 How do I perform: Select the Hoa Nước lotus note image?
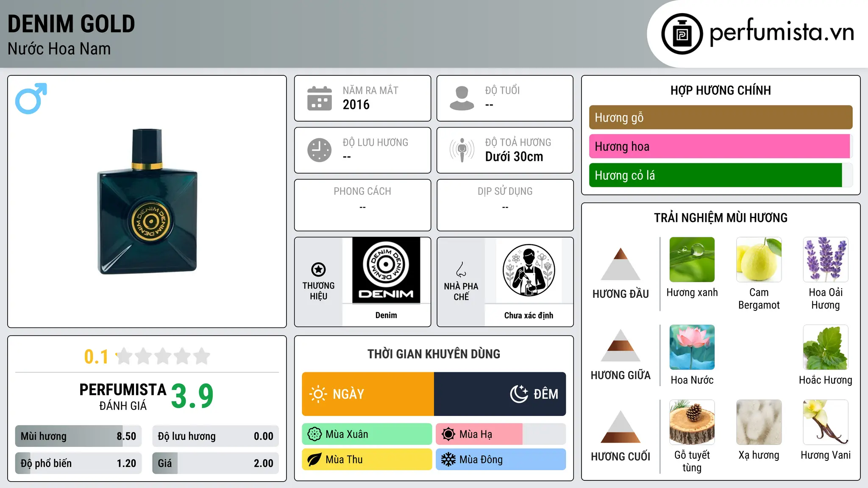point(692,347)
